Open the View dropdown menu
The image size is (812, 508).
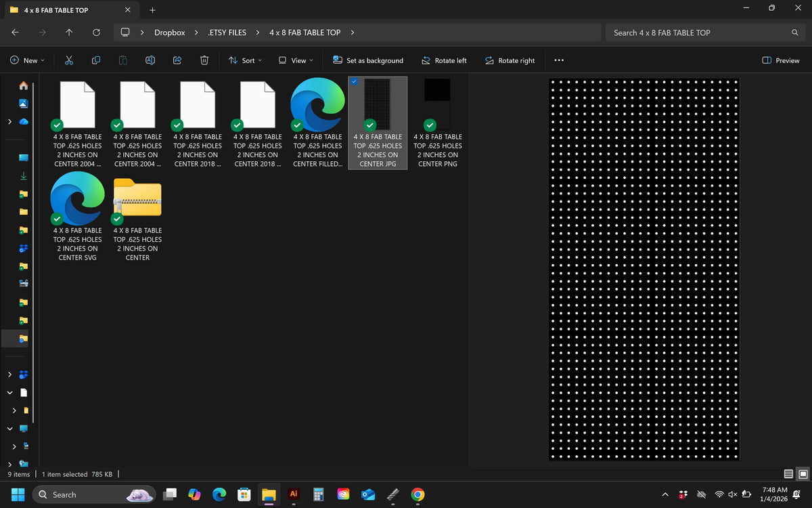[296, 60]
